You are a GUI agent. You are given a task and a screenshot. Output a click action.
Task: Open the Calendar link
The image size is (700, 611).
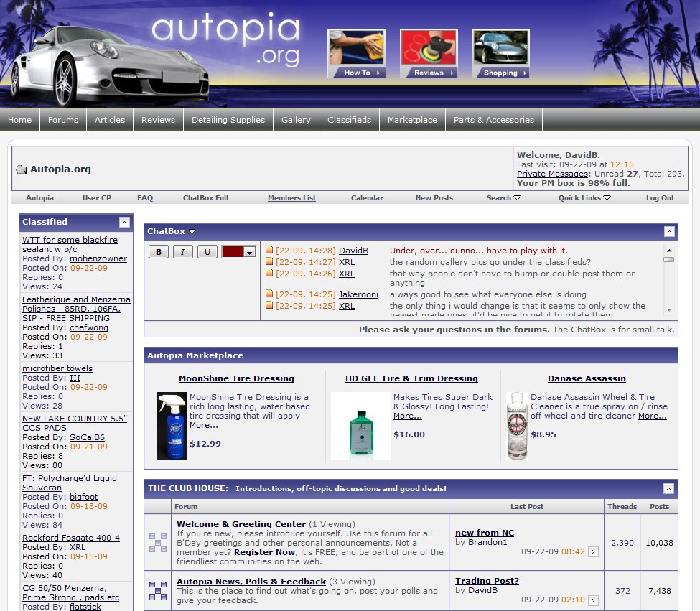tap(367, 197)
